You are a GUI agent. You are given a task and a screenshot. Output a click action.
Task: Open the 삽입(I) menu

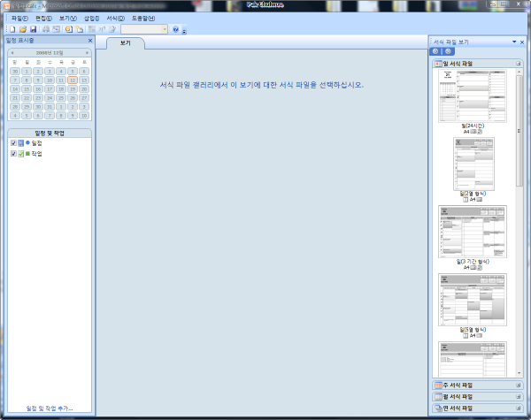tap(91, 19)
